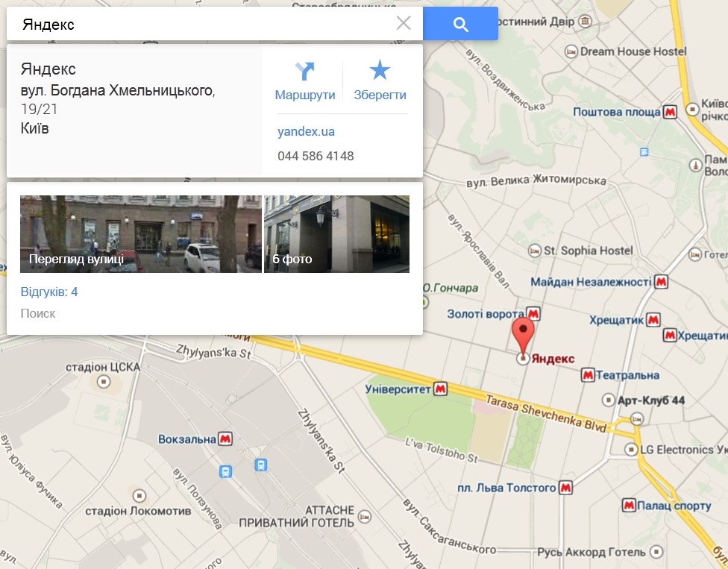Click the стадіон ЦСКА place marker

click(103, 382)
